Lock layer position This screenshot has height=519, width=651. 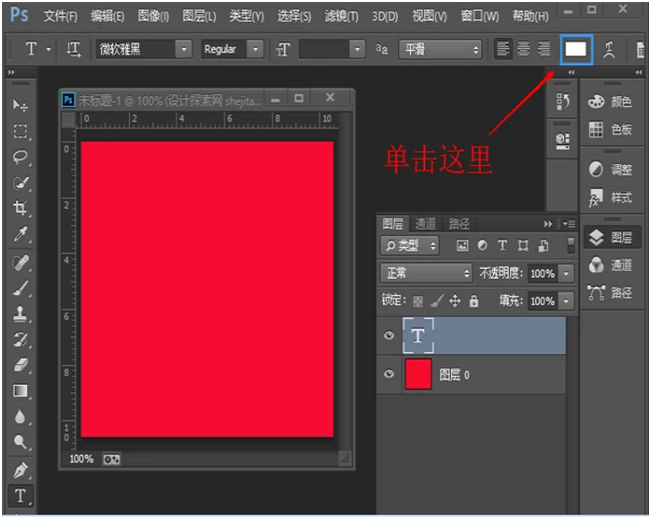coord(455,301)
